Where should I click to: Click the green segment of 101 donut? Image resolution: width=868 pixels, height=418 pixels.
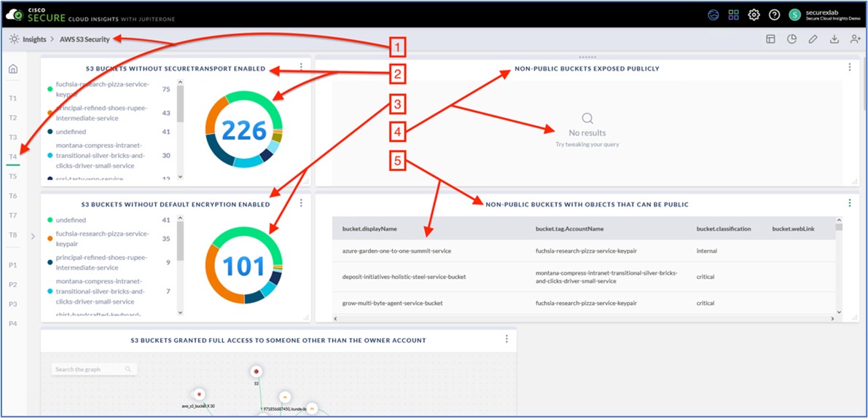point(250,236)
